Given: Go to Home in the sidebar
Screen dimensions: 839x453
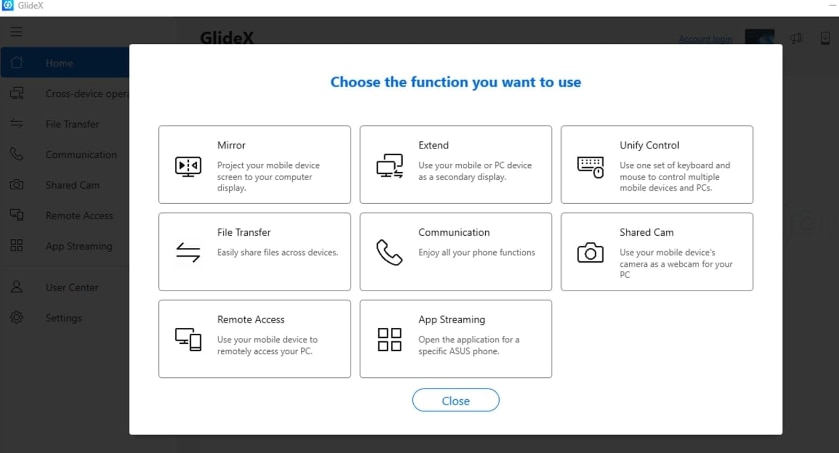Looking at the screenshot, I should click(59, 63).
